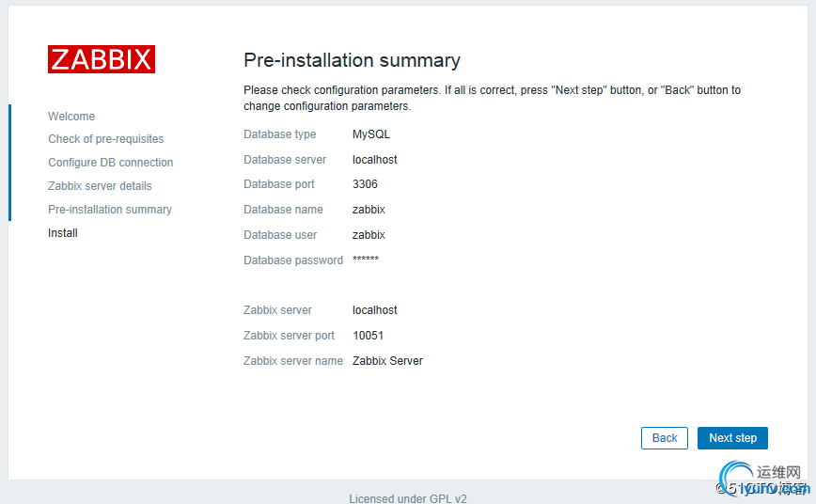The width and height of the screenshot is (816, 504).
Task: Select the Install step in sidebar
Action: click(x=62, y=233)
